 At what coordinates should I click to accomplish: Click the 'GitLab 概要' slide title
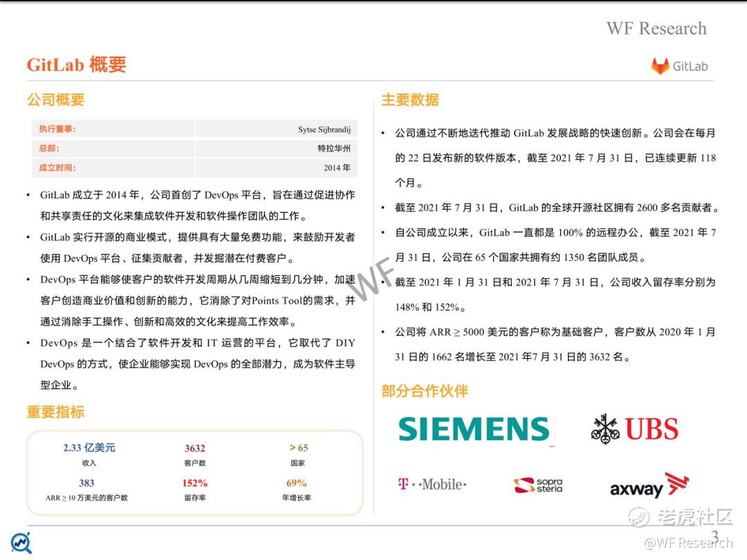tap(76, 64)
